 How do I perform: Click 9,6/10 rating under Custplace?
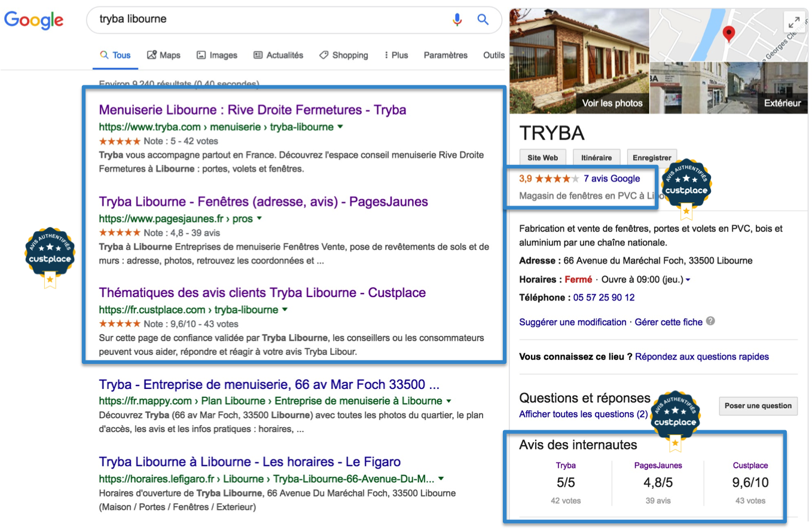point(750,482)
